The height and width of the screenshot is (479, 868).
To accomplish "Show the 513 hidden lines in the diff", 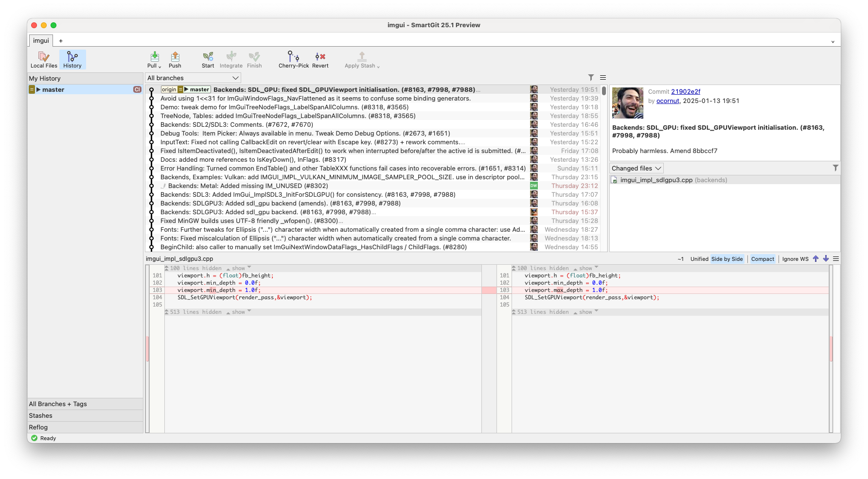I will coord(238,311).
